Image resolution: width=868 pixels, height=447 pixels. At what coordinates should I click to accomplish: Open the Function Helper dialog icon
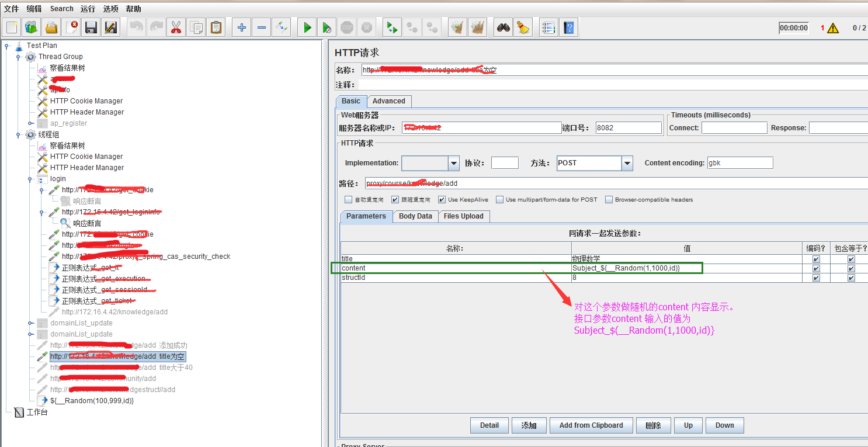(x=548, y=27)
